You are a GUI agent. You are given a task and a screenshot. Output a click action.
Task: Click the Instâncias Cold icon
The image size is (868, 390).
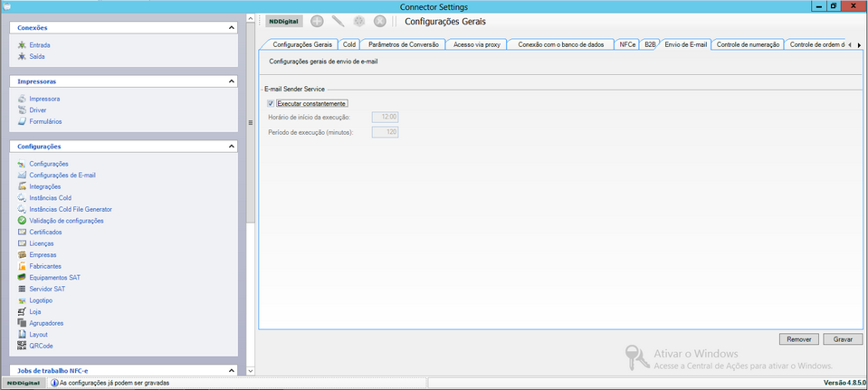point(22,197)
